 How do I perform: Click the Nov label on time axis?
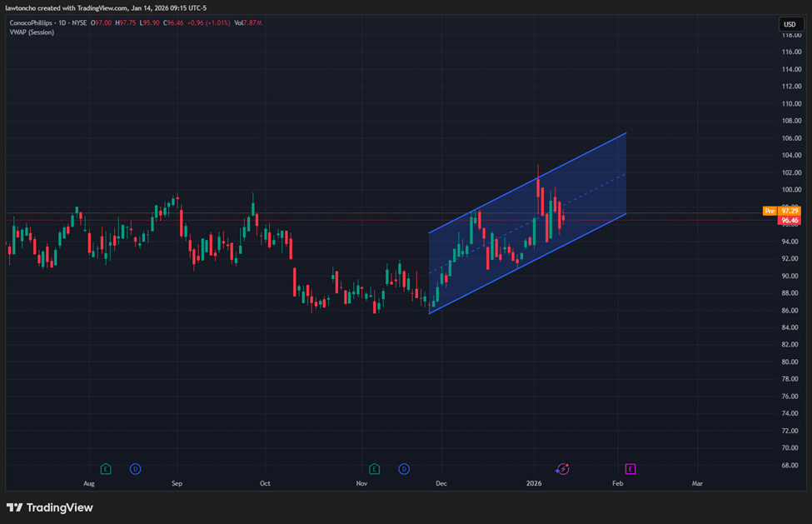(361, 483)
